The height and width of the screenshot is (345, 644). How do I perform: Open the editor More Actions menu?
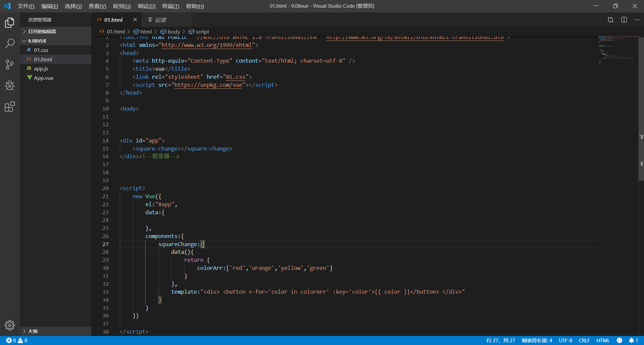click(x=637, y=20)
